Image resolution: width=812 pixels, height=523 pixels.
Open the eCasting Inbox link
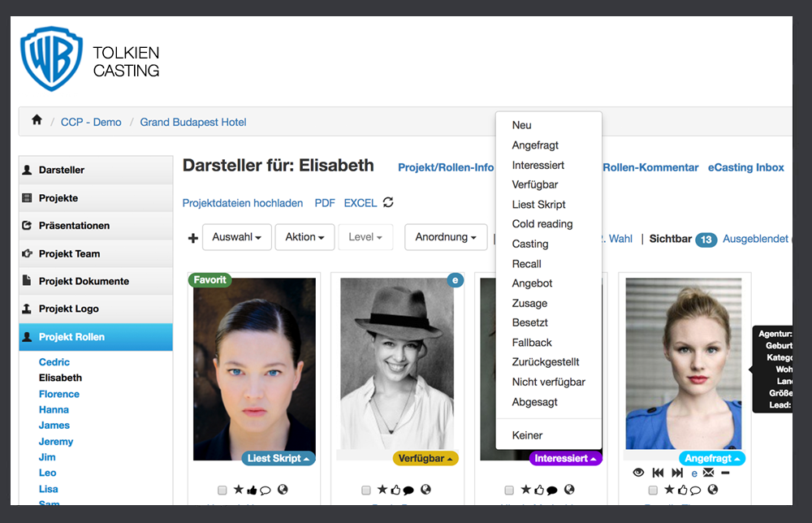click(x=745, y=167)
